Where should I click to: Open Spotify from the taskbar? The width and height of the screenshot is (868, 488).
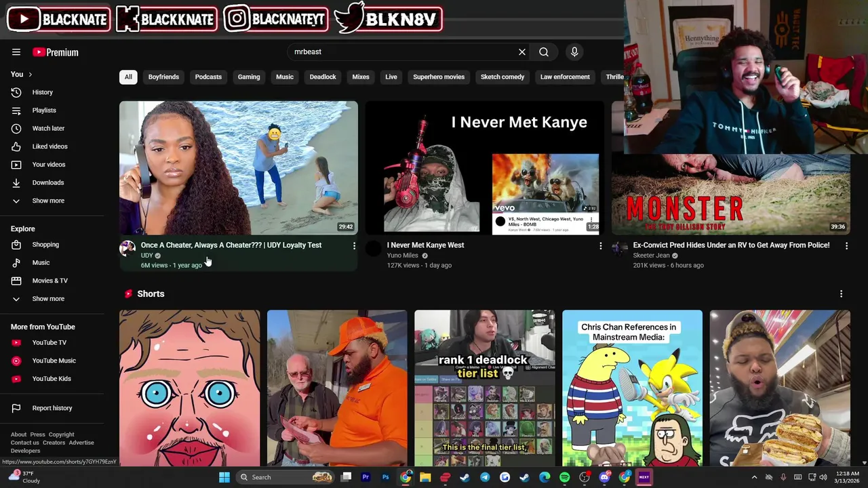(x=565, y=477)
